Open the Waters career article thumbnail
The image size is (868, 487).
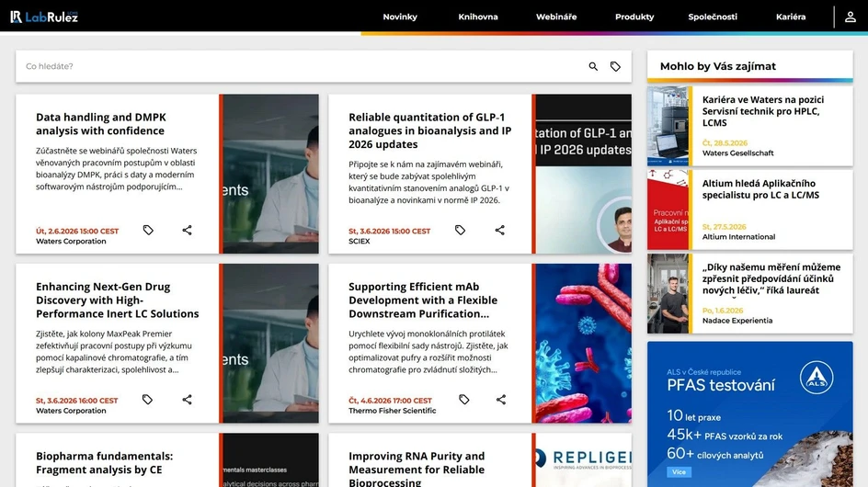[x=668, y=126]
